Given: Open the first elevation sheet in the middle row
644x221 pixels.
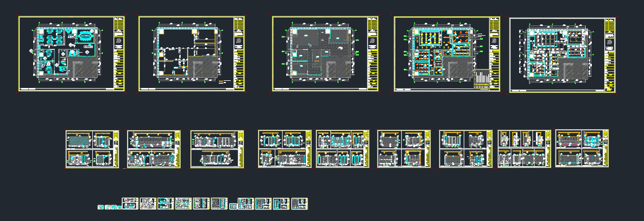Looking at the screenshot, I should point(92,149).
